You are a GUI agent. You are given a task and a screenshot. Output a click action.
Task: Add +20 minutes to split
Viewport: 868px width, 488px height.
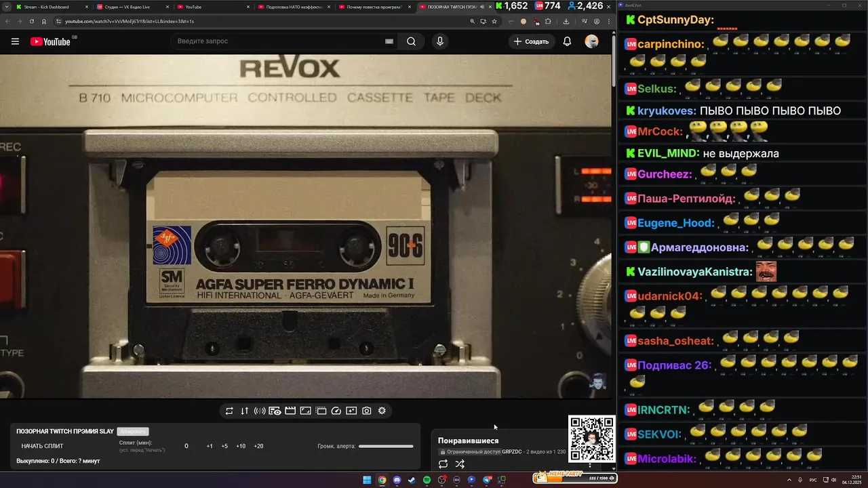tap(258, 446)
